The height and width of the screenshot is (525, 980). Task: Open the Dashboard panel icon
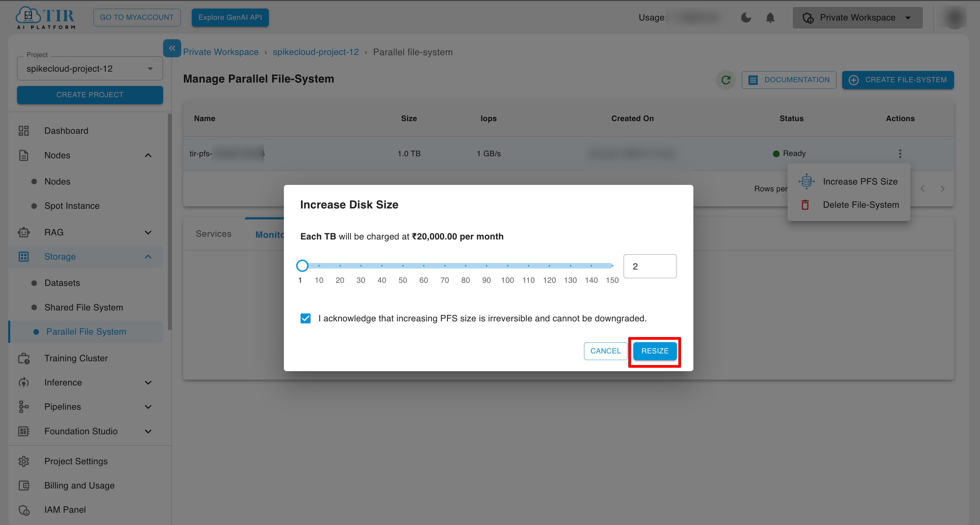pyautogui.click(x=24, y=131)
